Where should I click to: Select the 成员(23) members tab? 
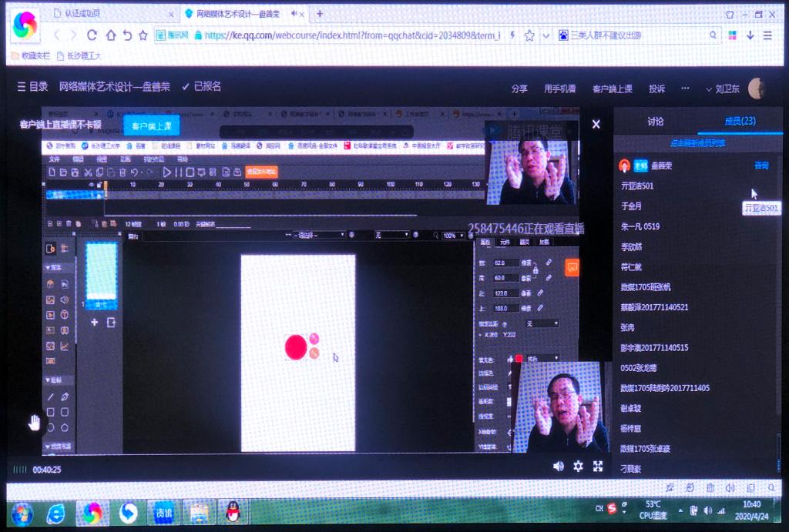[x=740, y=122]
